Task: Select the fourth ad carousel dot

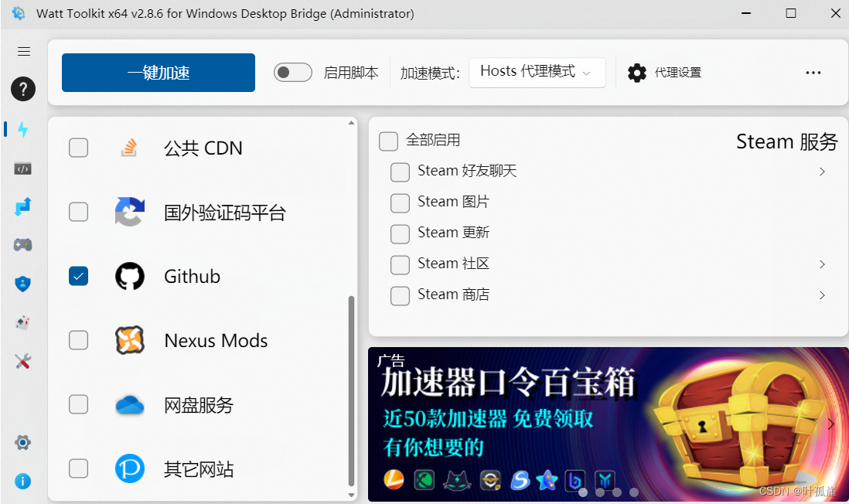Action: point(634,492)
